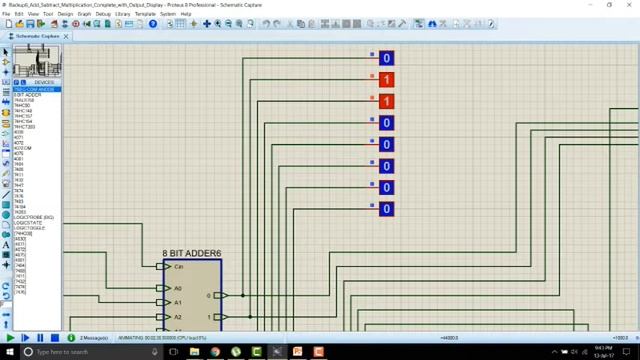The height and width of the screenshot is (360, 640).
Task: Click the topmost logic probe showing 0
Action: click(386, 58)
